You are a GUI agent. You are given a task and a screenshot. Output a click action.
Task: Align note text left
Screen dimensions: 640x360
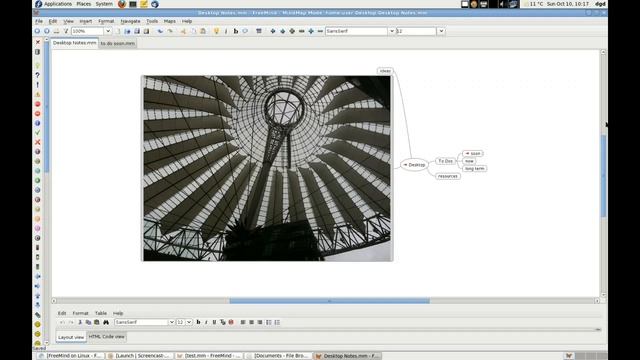click(x=243, y=322)
